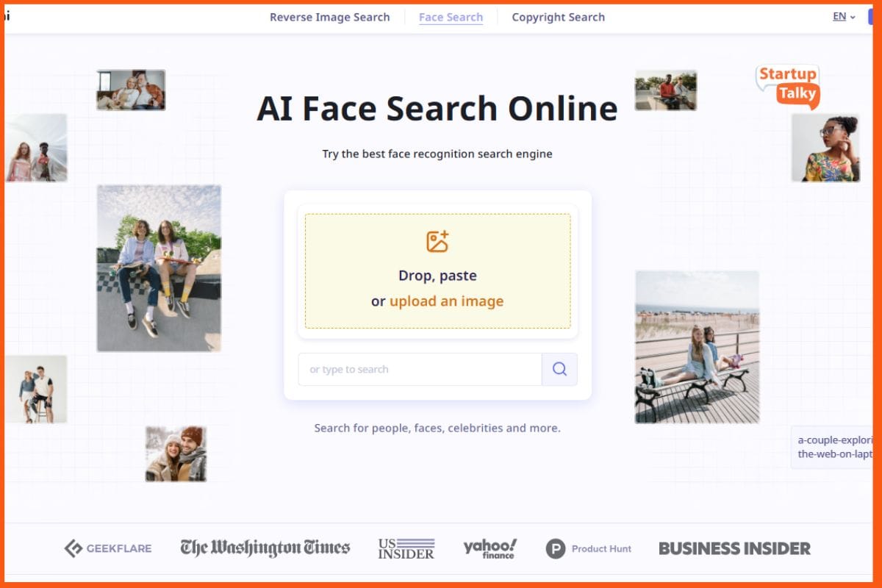Image resolution: width=882 pixels, height=588 pixels.
Task: Open the Copyright Search tab
Action: (x=558, y=17)
